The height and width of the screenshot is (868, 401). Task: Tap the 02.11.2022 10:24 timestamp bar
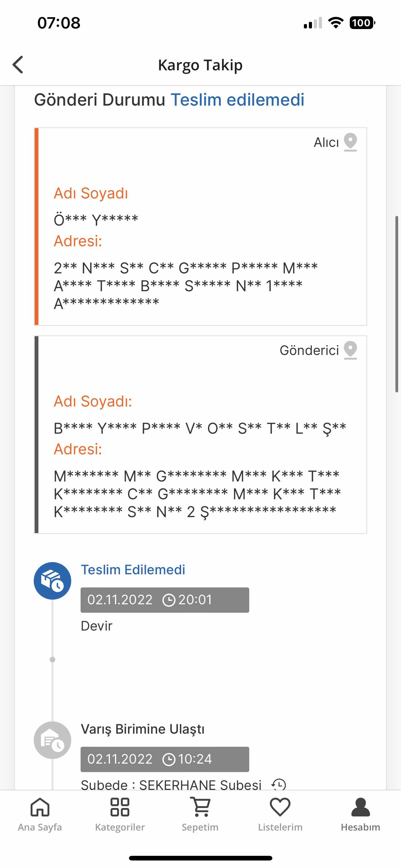click(x=165, y=759)
